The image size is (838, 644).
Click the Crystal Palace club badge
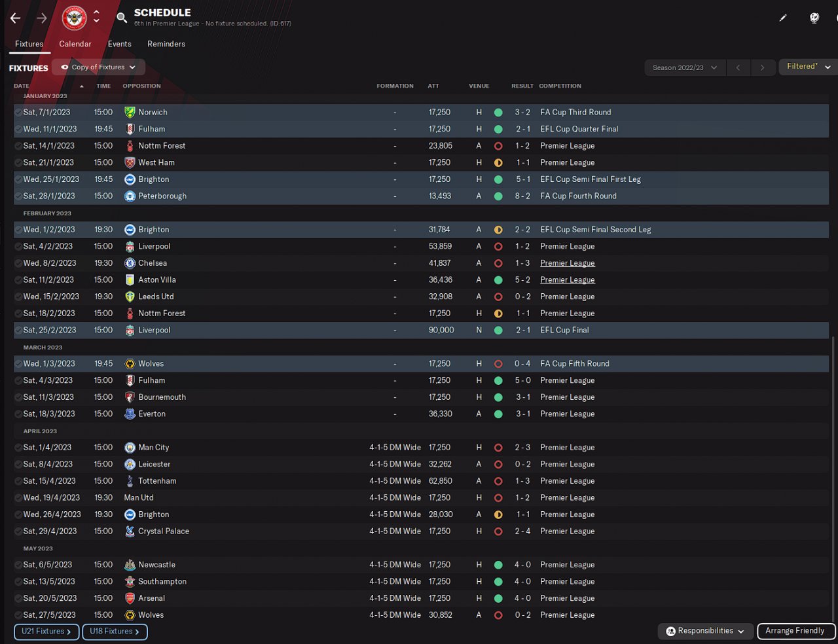pyautogui.click(x=130, y=531)
